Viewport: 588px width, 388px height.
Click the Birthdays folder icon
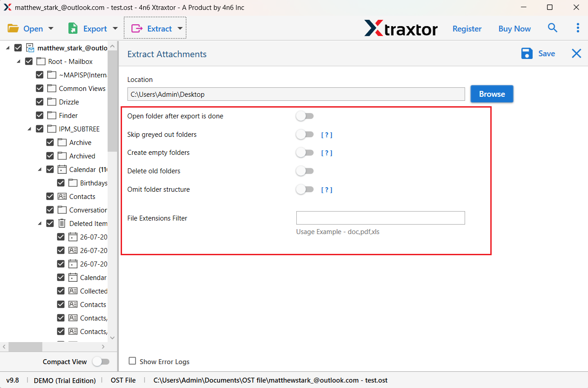click(x=72, y=183)
